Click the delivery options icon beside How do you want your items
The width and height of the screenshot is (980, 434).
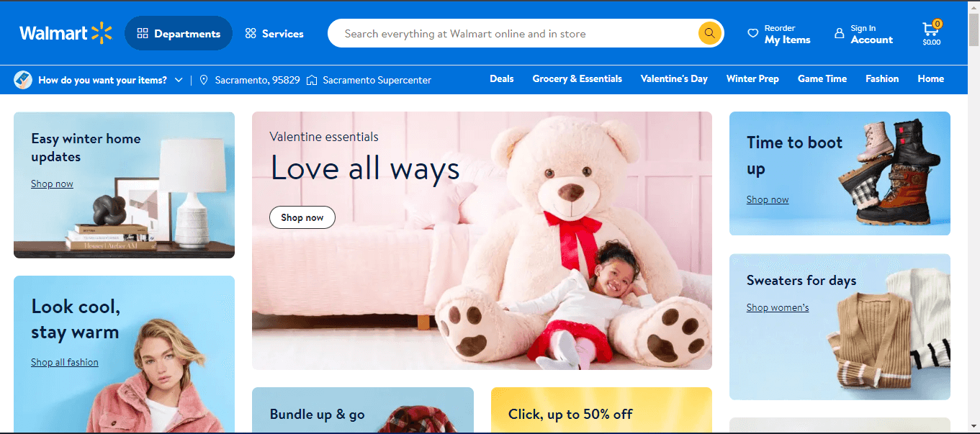click(x=23, y=80)
